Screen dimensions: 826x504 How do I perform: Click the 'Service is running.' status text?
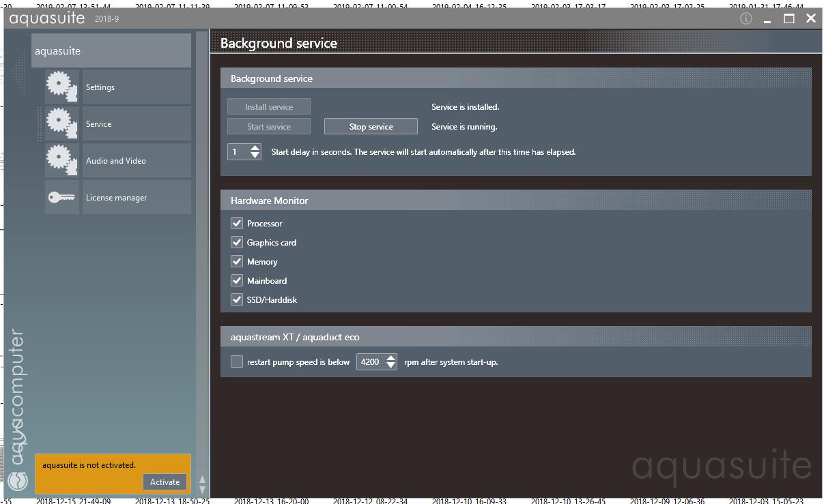(464, 126)
